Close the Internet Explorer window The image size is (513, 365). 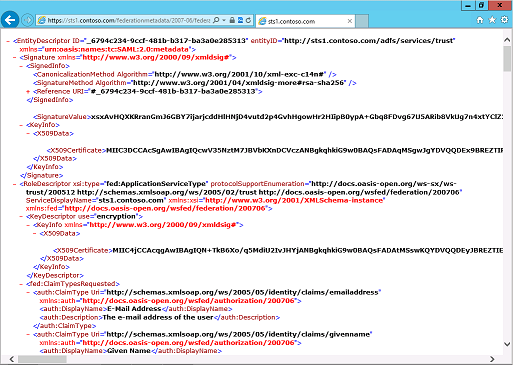[x=500, y=5]
